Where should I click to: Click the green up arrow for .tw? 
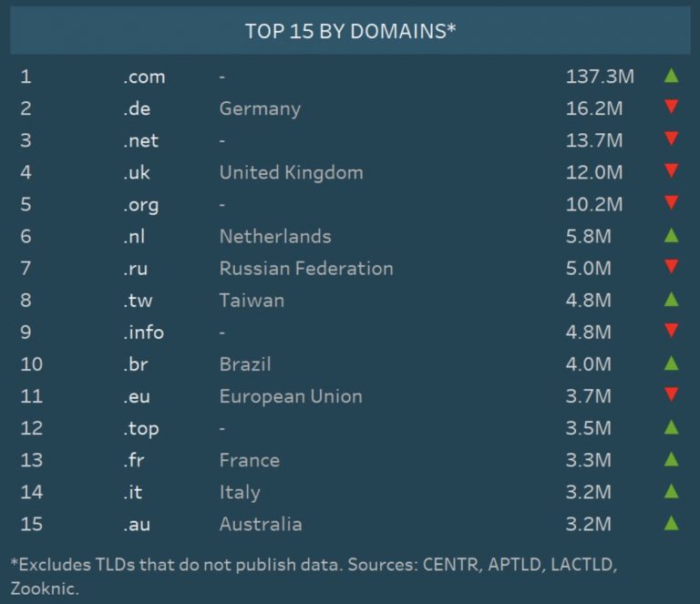click(x=672, y=300)
